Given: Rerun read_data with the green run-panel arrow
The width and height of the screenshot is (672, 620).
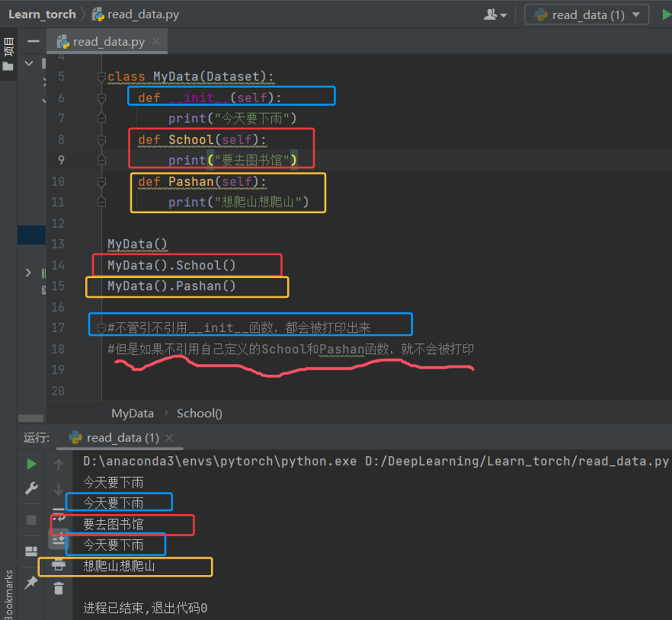Looking at the screenshot, I should click(x=31, y=464).
